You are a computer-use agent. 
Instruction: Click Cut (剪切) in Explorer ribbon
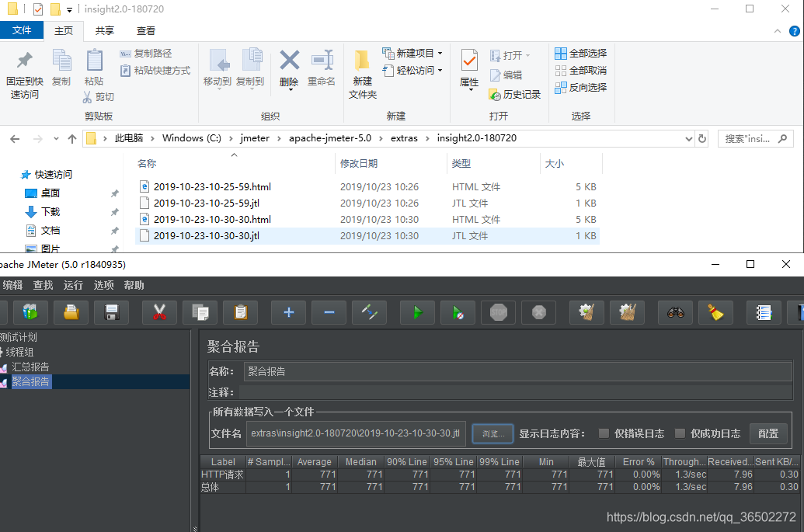pos(99,97)
